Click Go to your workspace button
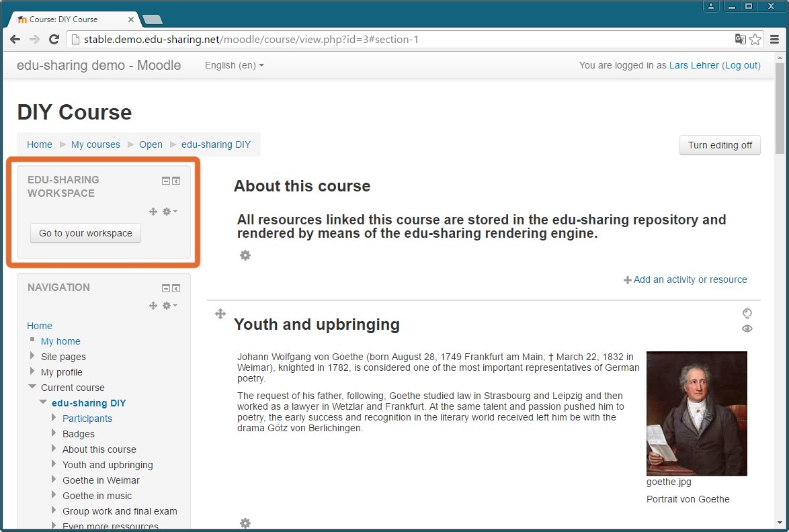The width and height of the screenshot is (789, 532). coord(85,233)
